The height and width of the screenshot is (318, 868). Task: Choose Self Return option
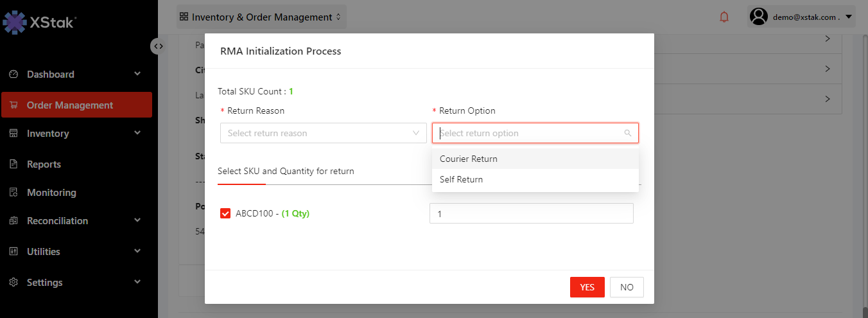tap(461, 179)
